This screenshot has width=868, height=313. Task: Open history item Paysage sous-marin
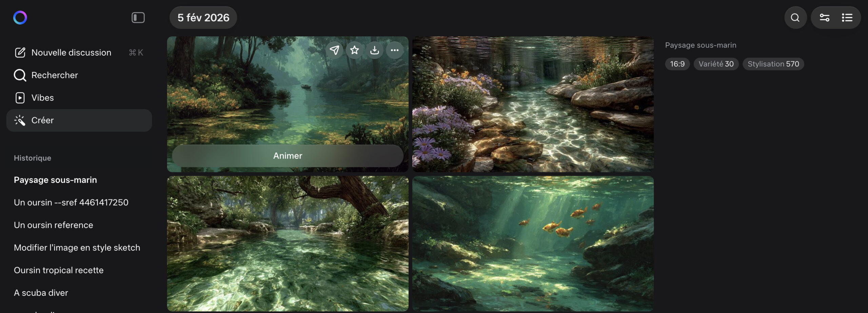pyautogui.click(x=55, y=180)
